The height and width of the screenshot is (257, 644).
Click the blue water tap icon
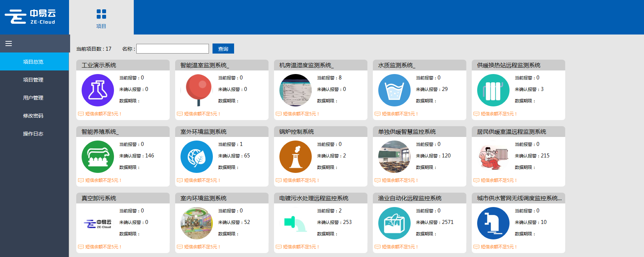pyautogui.click(x=493, y=223)
